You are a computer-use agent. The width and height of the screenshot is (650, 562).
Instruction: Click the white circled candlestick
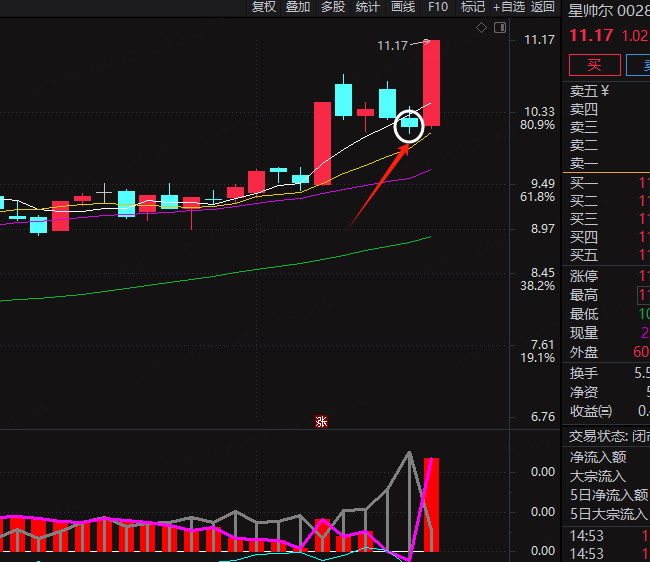pyautogui.click(x=410, y=125)
